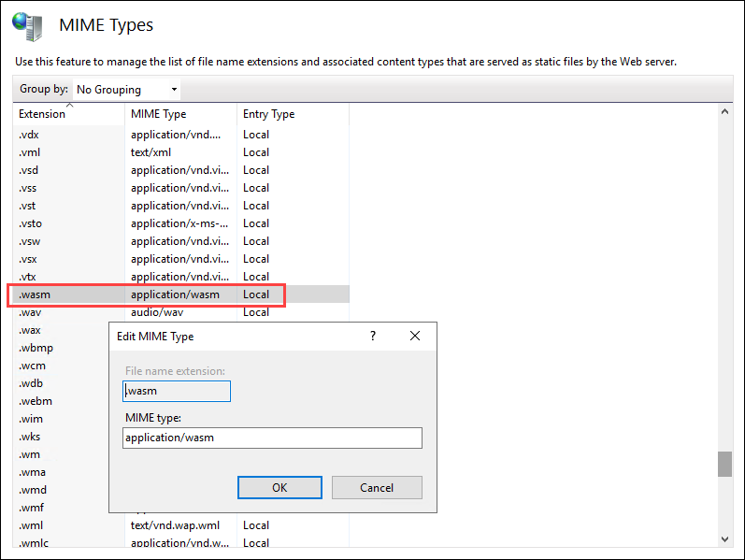Close the Edit MIME Type dialog

click(415, 336)
